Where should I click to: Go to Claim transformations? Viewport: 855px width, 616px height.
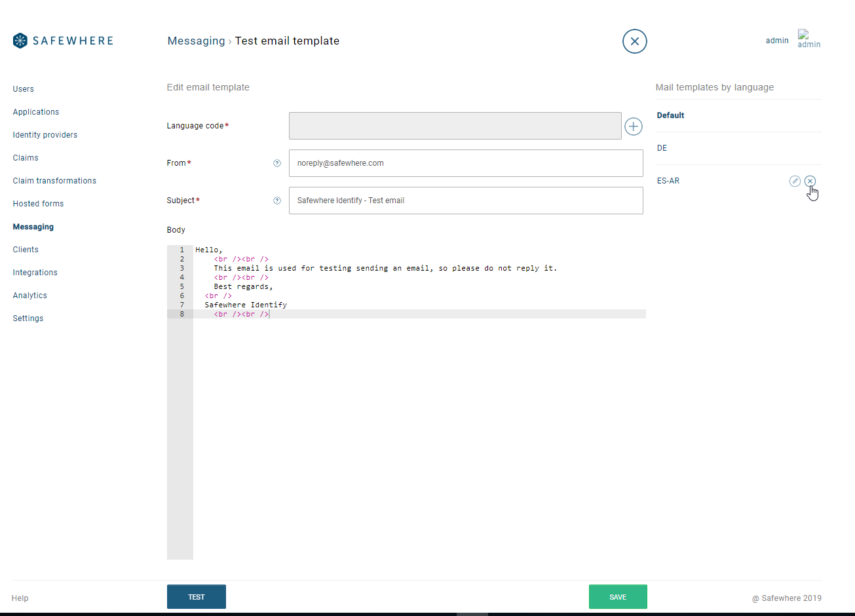pyautogui.click(x=54, y=181)
